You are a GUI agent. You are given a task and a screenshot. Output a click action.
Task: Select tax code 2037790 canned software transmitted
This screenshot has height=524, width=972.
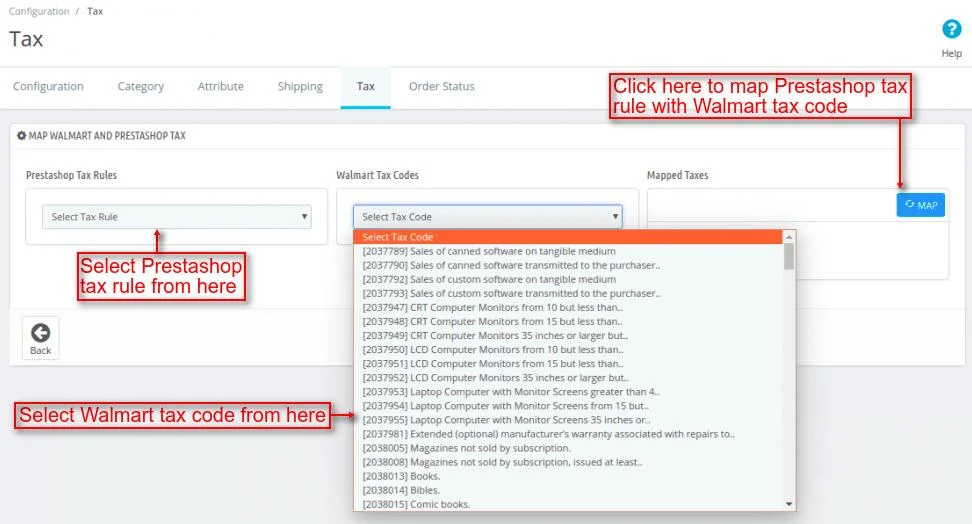[x=568, y=265]
